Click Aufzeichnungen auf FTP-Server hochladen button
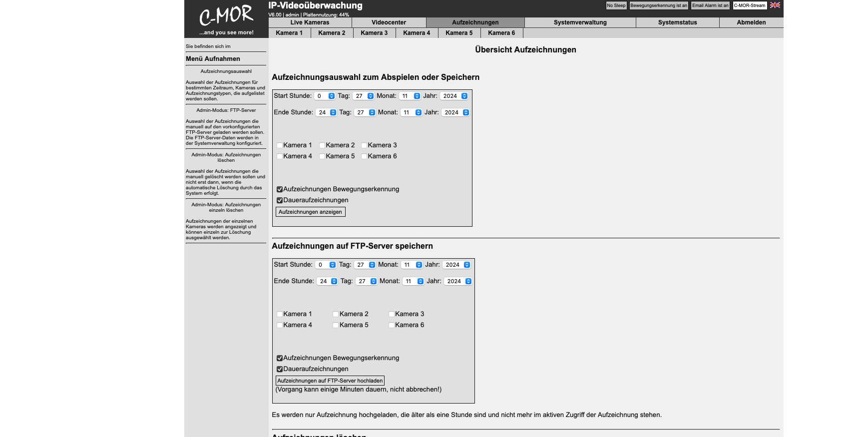The image size is (868, 437). coord(330,381)
